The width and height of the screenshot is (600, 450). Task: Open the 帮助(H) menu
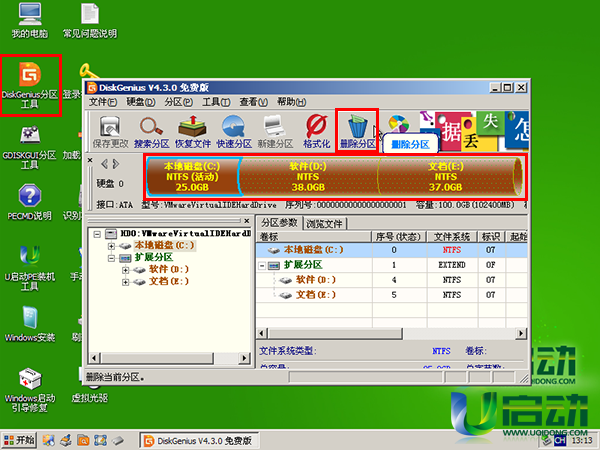292,102
